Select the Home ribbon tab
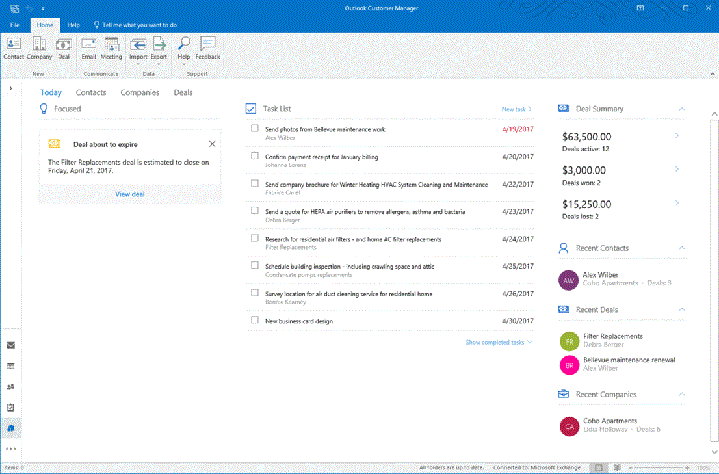This screenshot has height=474, width=719. [x=45, y=25]
